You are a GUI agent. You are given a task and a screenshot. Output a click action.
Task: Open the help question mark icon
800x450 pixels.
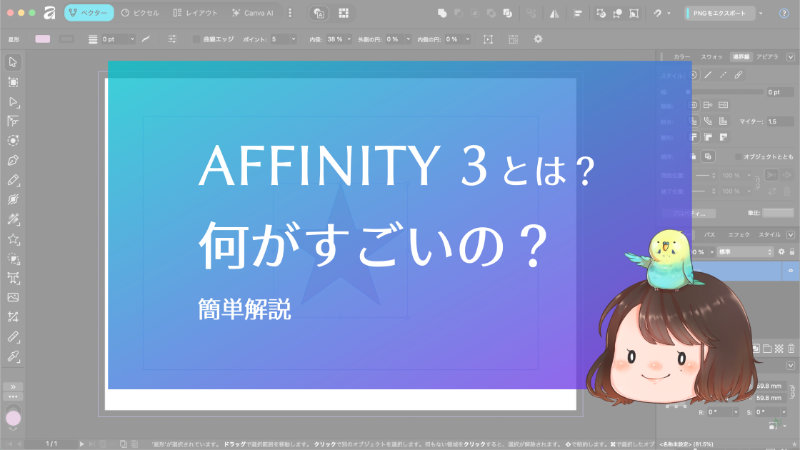pos(784,13)
